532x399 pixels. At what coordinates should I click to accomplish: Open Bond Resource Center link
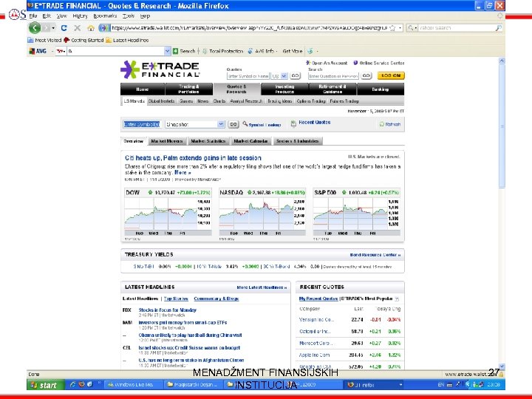coord(375,255)
